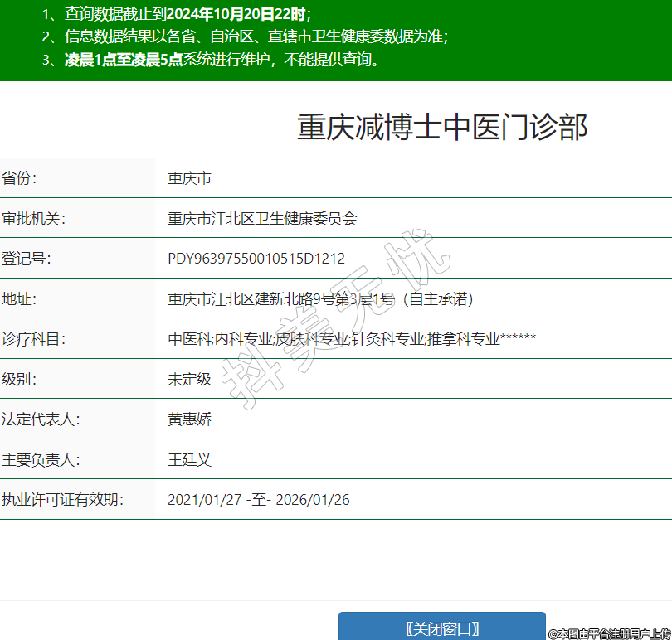Click the 诊疗科目 field label
Image resolution: width=672 pixels, height=640 pixels.
[33, 339]
